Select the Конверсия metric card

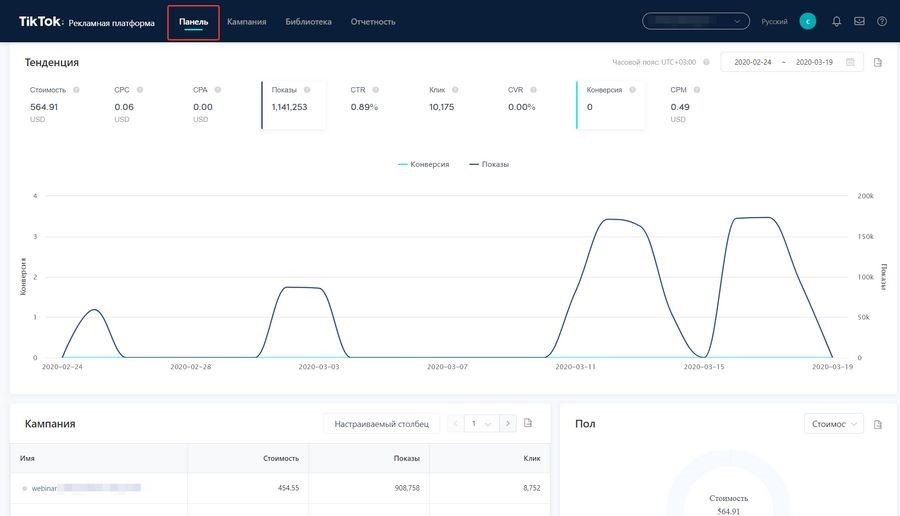click(611, 105)
